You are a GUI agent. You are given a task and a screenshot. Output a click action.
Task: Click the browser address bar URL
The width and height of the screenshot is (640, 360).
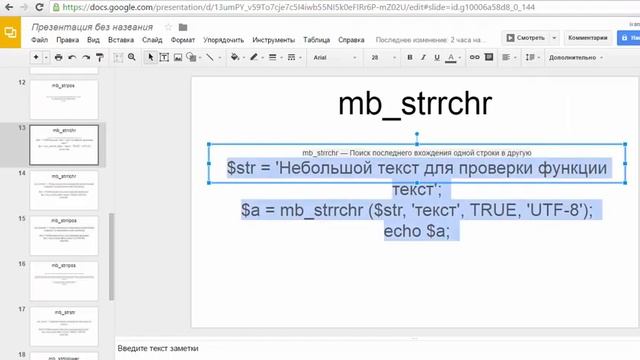click(x=298, y=7)
